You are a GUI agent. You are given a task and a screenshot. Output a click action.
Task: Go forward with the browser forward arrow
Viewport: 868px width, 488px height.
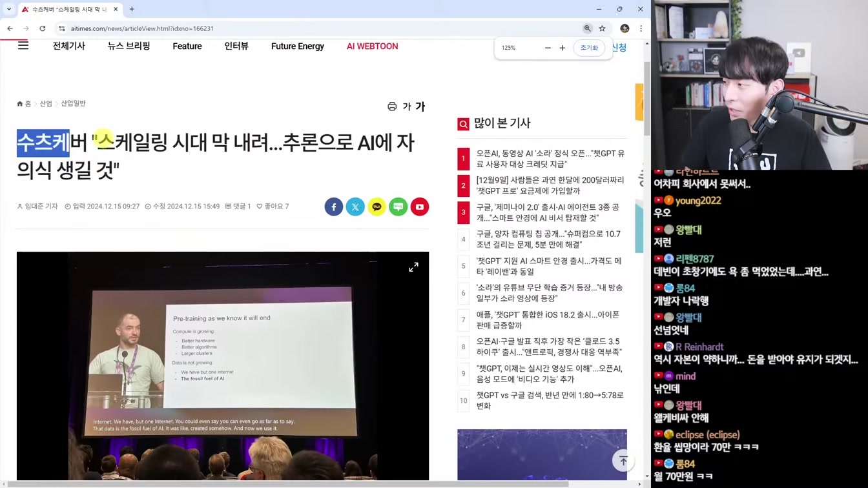(x=26, y=28)
